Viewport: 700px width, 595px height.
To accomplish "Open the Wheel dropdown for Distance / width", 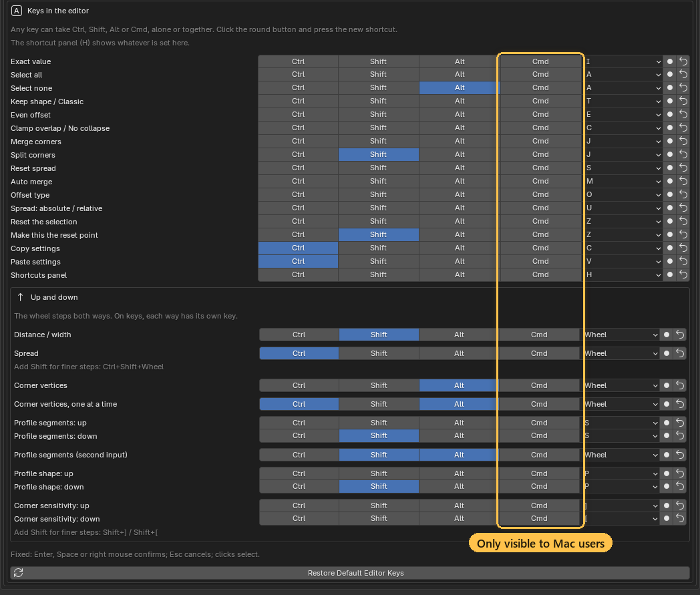I will point(620,335).
